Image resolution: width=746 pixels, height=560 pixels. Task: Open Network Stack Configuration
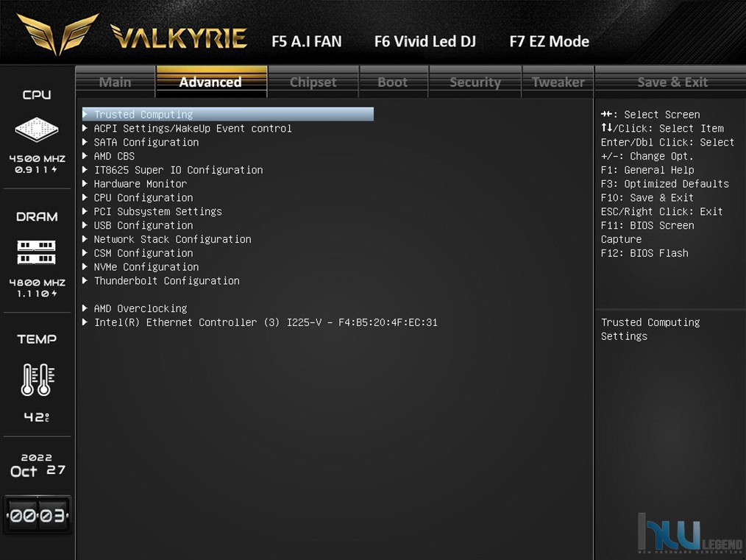[172, 239]
